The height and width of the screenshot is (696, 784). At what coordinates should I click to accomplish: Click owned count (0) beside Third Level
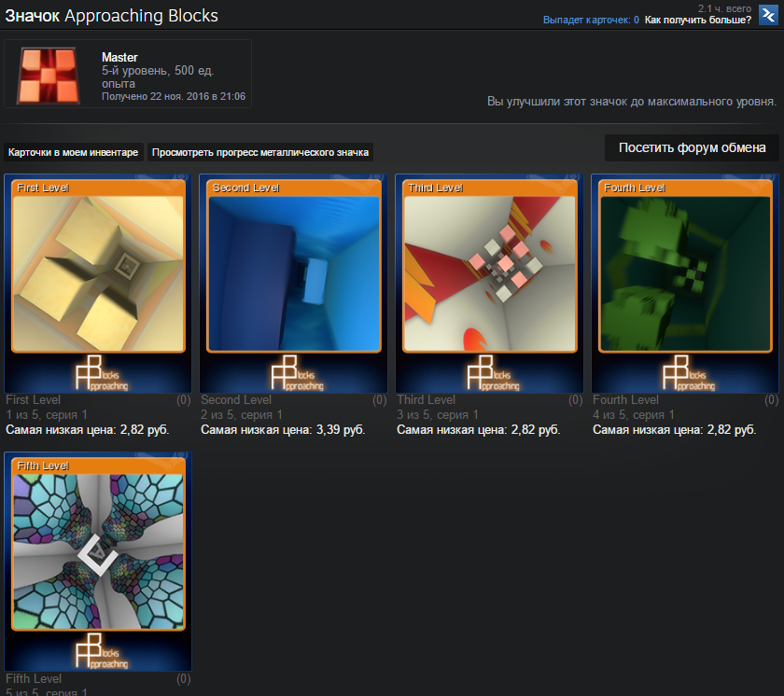tap(576, 399)
